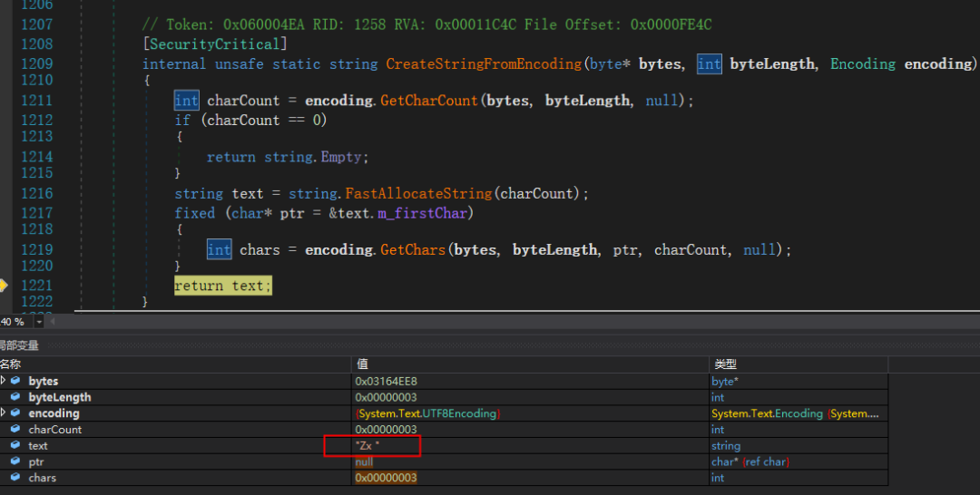This screenshot has width=980, height=495.
Task: Click the cube icon beside byteLength variable
Action: [15, 397]
